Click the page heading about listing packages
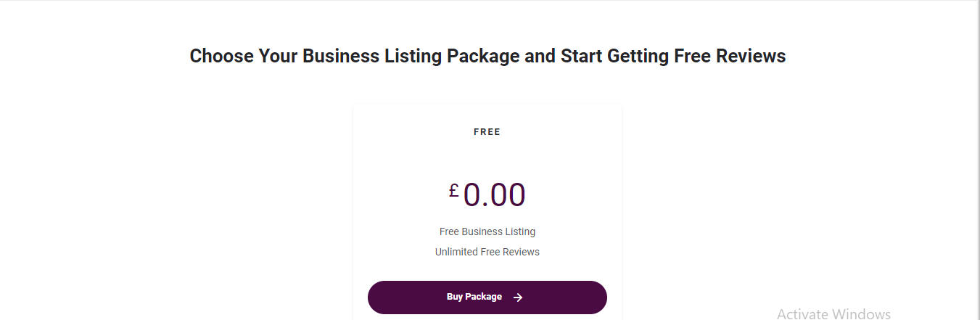Screen dimensions: 980x320 click(x=487, y=56)
